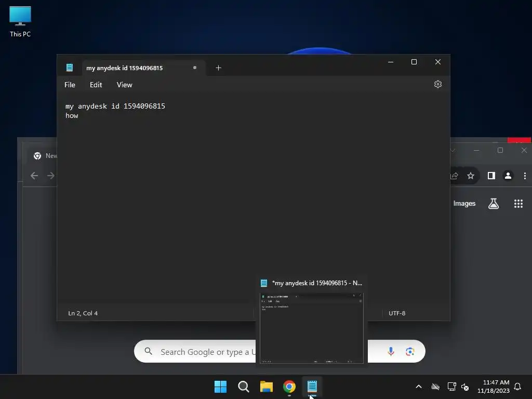Image resolution: width=532 pixels, height=399 pixels.
Task: Open the notifications bell
Action: point(517,387)
